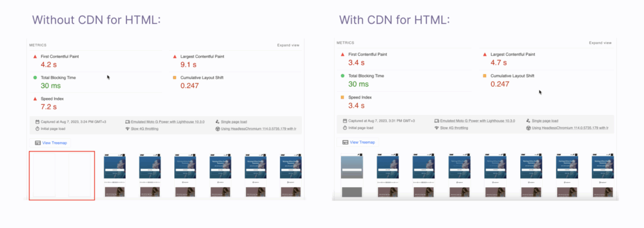Open Using HeadlessChromium link, With CDN report
This screenshot has height=228, width=644.
coord(570,128)
